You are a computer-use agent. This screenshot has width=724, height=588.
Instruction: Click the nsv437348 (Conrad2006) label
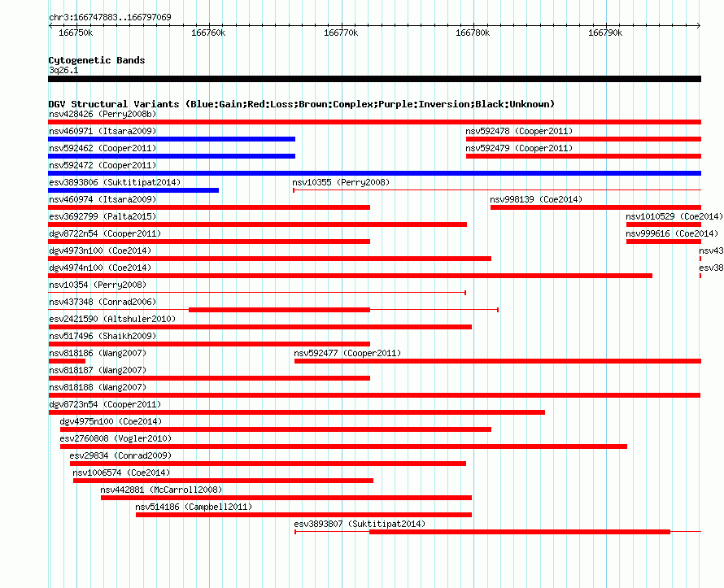click(102, 302)
